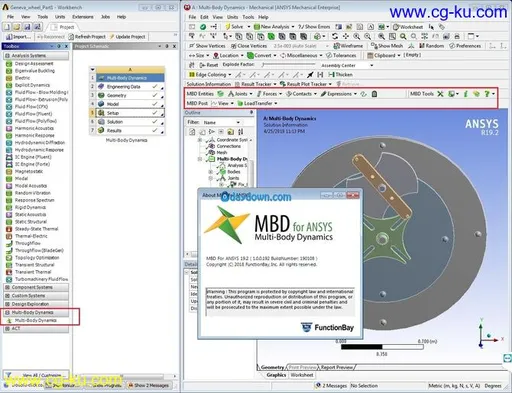Toggle Close Vertices option
512x393 pixels.
(x=249, y=46)
